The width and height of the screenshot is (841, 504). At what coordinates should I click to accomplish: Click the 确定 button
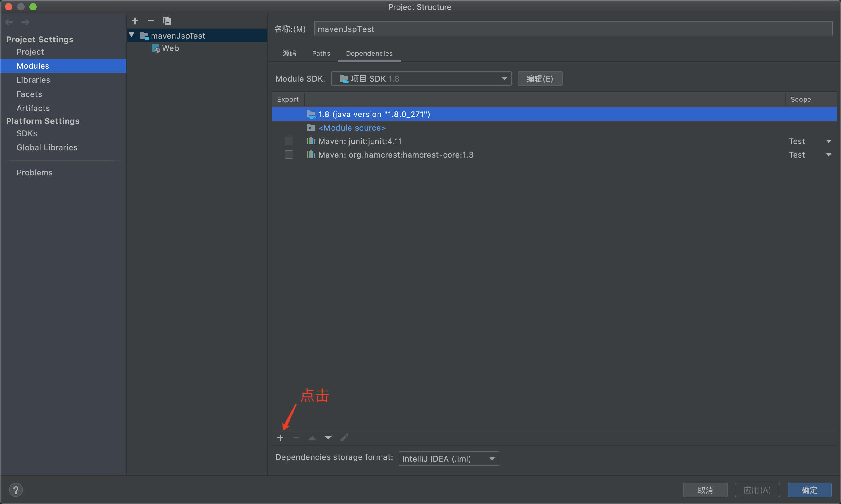point(809,490)
